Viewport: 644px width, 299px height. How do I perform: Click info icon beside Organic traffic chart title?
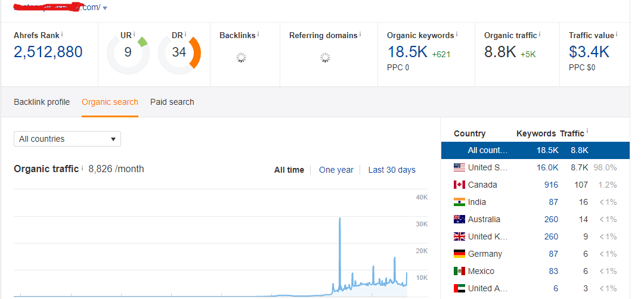click(82, 168)
